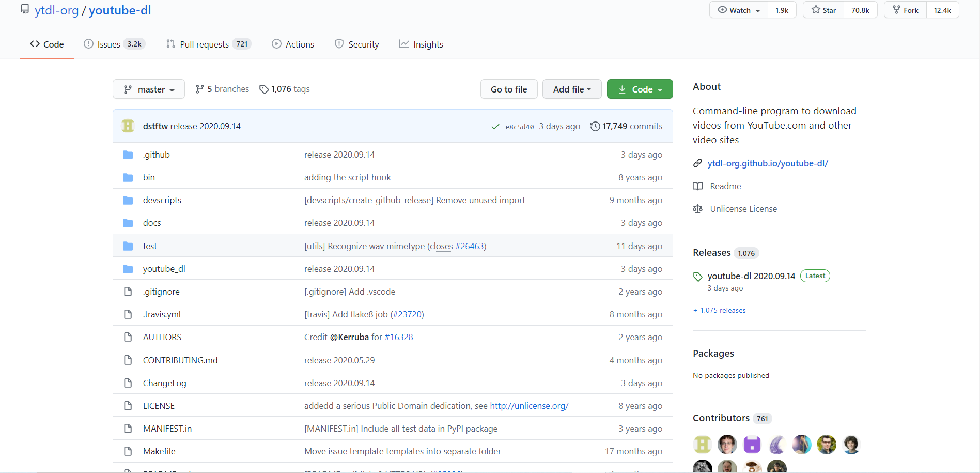
Task: Open issue #26463 link in test row
Action: [x=469, y=246]
